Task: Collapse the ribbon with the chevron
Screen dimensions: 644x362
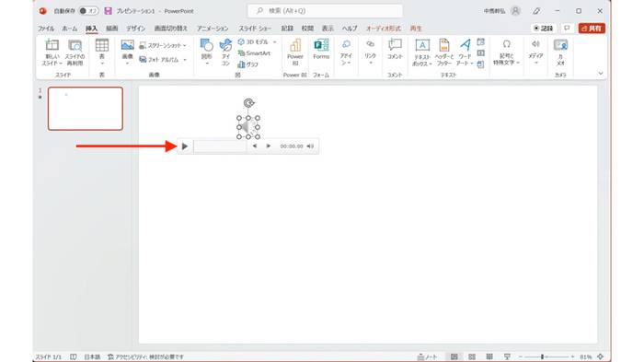Action: coord(601,73)
